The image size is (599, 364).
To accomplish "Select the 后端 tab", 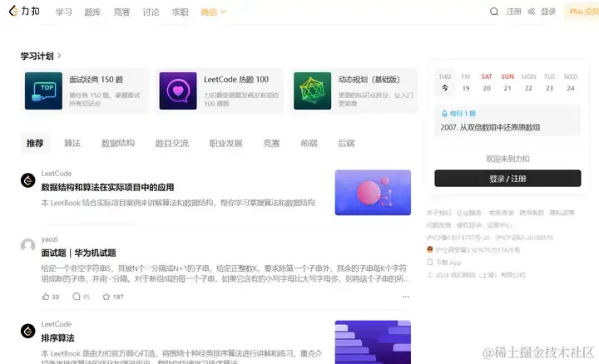I will tap(346, 144).
